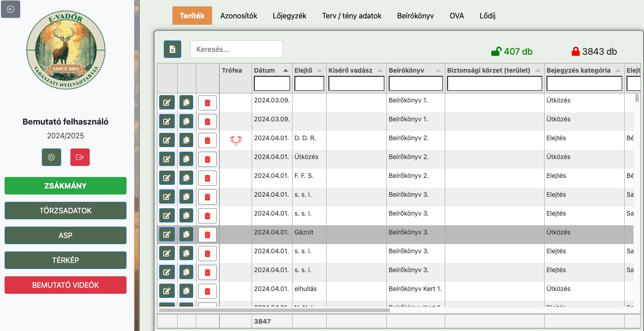This screenshot has height=331, width=644.
Task: Click the back arrow icon at top left
Action: [x=11, y=9]
